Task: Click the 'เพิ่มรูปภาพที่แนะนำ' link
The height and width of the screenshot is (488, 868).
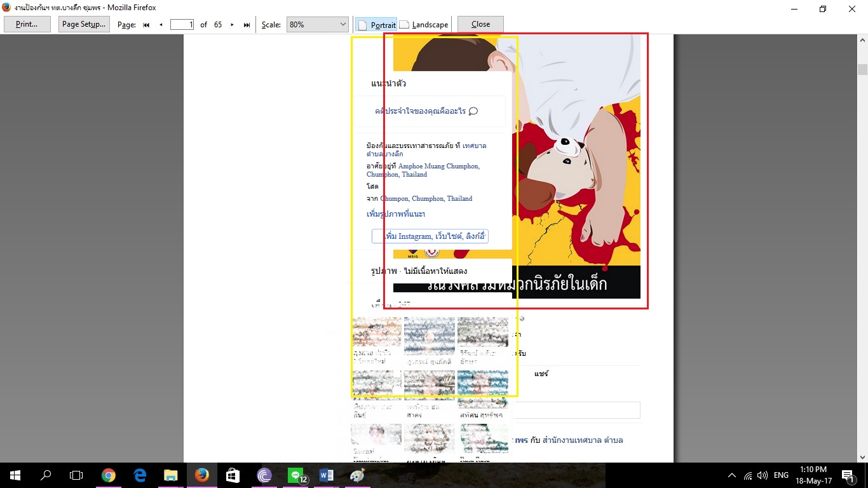Action: (396, 214)
